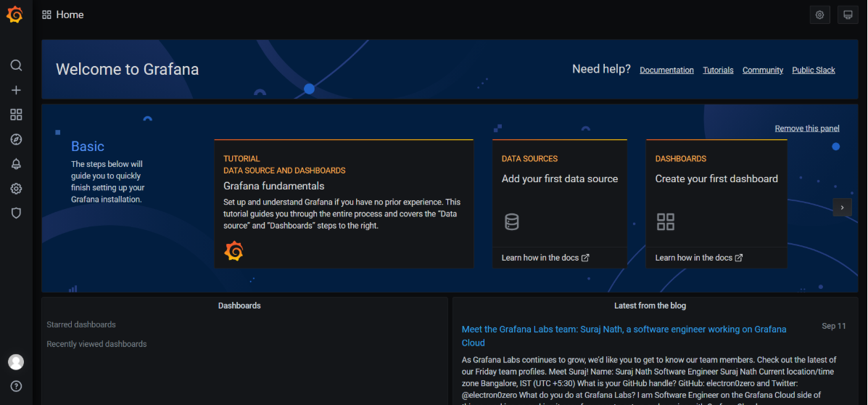The height and width of the screenshot is (405, 868).
Task: Click the DATA SOURCES card label
Action: [530, 158]
